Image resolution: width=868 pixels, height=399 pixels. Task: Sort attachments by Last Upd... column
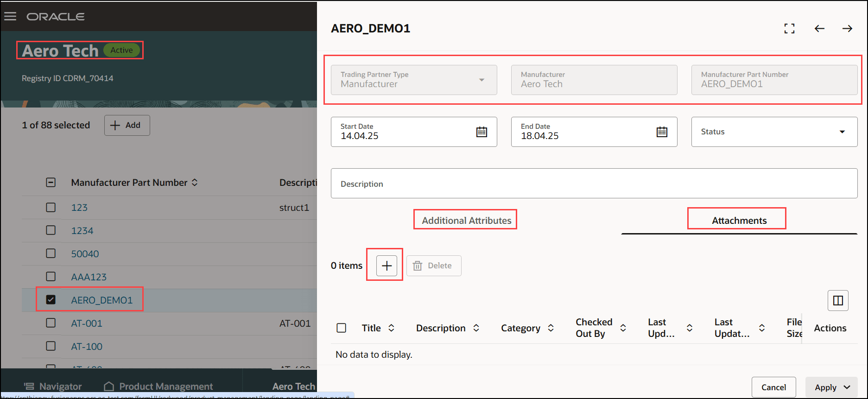[690, 328]
